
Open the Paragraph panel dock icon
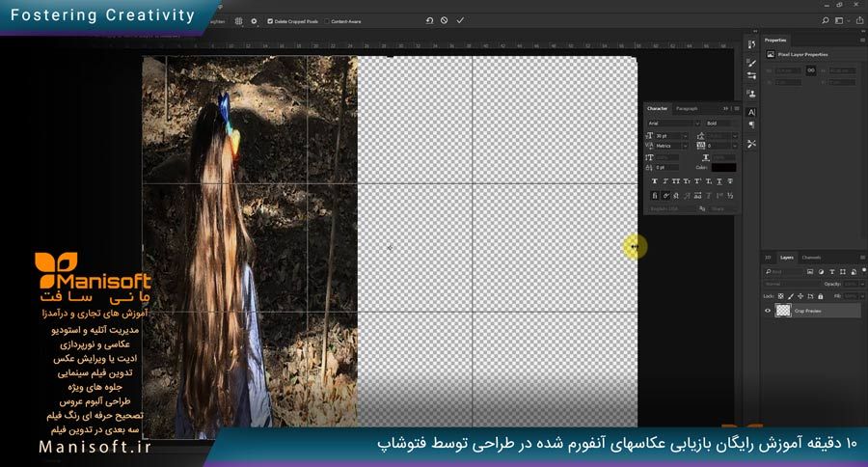tap(751, 125)
